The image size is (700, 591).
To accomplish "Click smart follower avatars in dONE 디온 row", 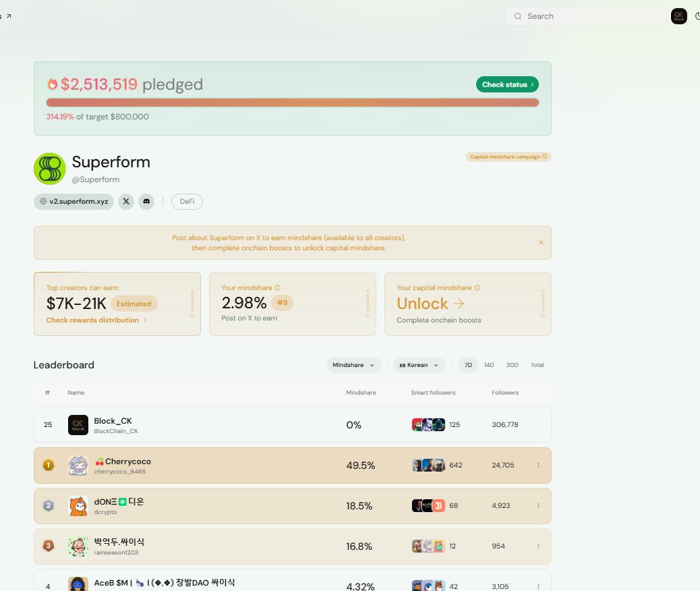I will tap(428, 506).
